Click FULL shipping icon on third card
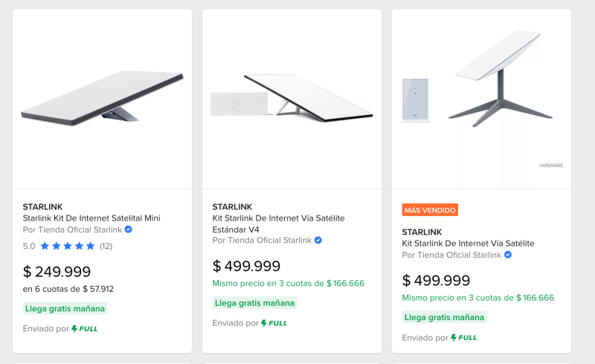This screenshot has height=364, width=595. click(x=464, y=337)
